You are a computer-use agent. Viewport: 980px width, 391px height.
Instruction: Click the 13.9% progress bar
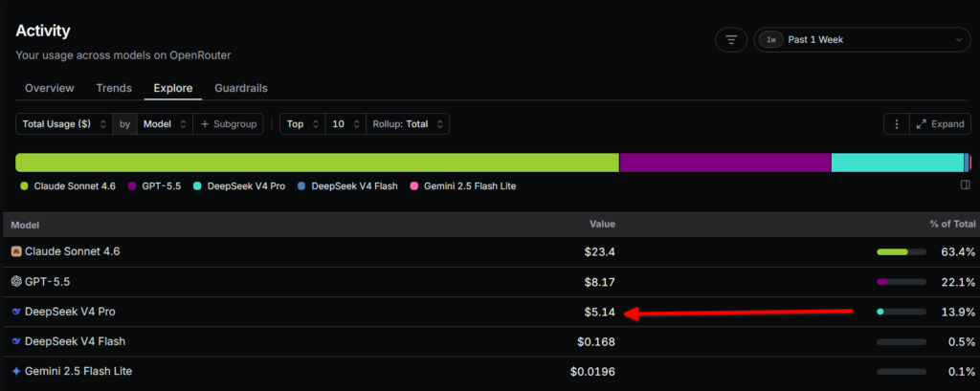[x=902, y=312]
